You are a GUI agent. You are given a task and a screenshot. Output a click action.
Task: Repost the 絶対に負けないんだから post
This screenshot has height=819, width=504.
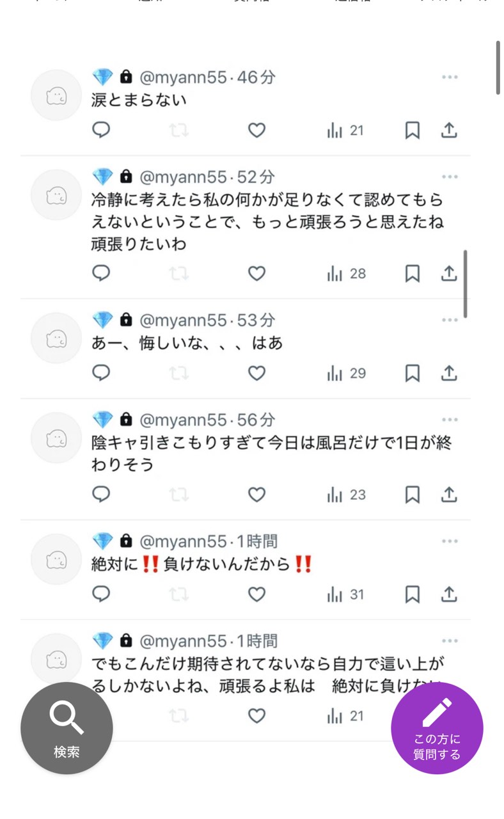178,595
